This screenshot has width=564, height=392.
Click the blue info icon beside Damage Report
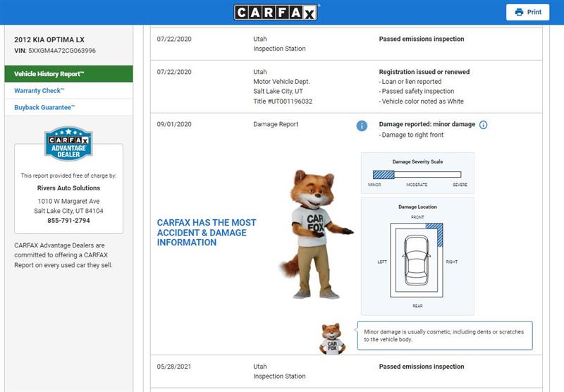[362, 125]
